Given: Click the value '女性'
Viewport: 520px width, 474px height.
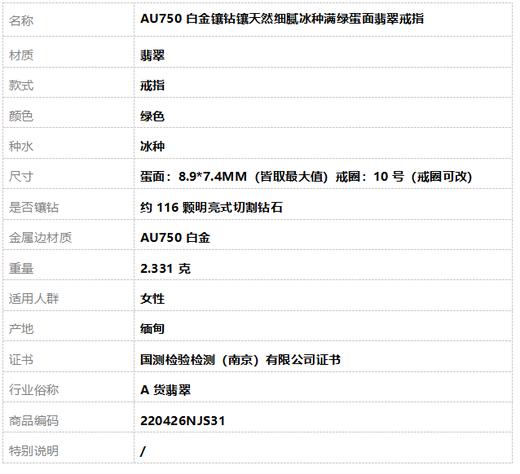Looking at the screenshot, I should pos(152,298).
